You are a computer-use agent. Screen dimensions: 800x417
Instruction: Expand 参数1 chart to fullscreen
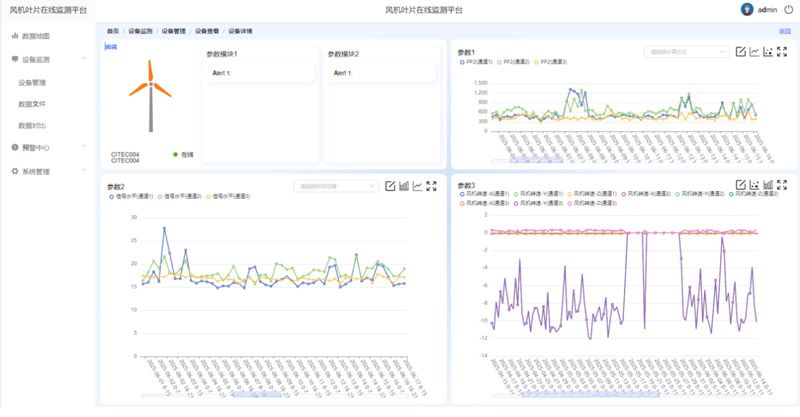click(x=781, y=52)
